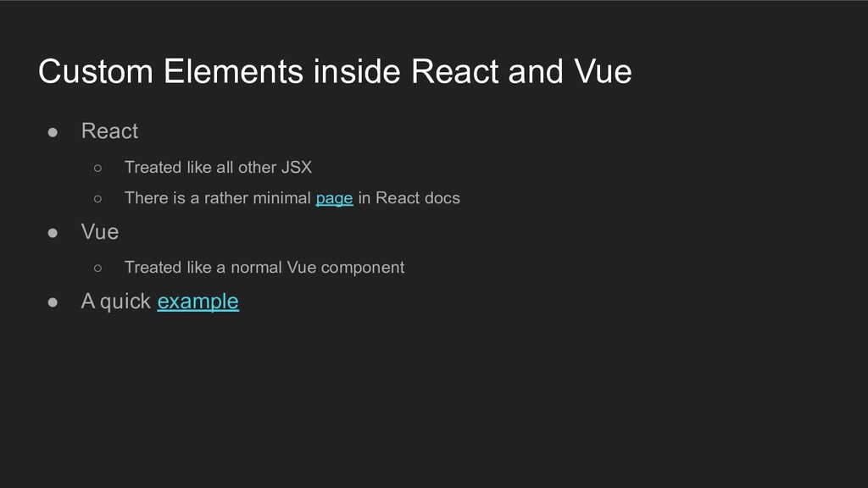
Task: Click the word "inside" in the slide title
Action: coord(357,71)
